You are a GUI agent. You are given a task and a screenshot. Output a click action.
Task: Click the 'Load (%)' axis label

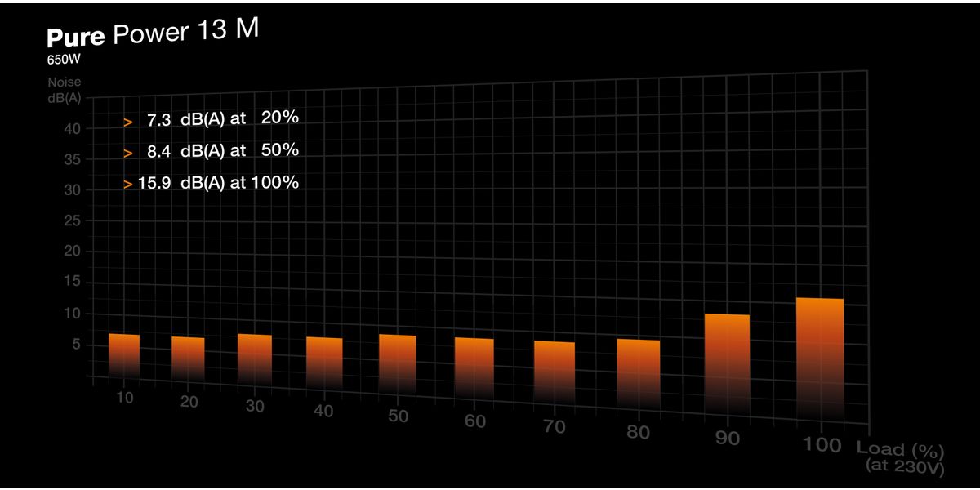(900, 449)
